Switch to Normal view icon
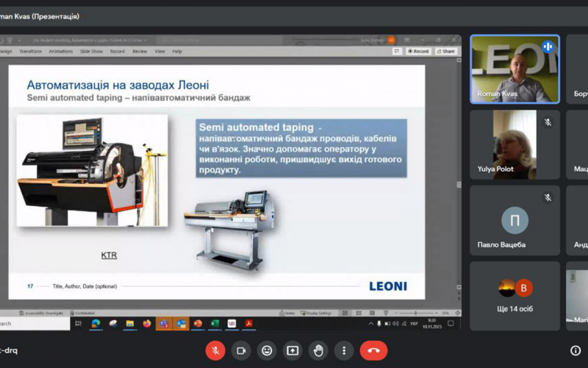Image resolution: width=588 pixels, height=368 pixels. pyautogui.click(x=345, y=313)
